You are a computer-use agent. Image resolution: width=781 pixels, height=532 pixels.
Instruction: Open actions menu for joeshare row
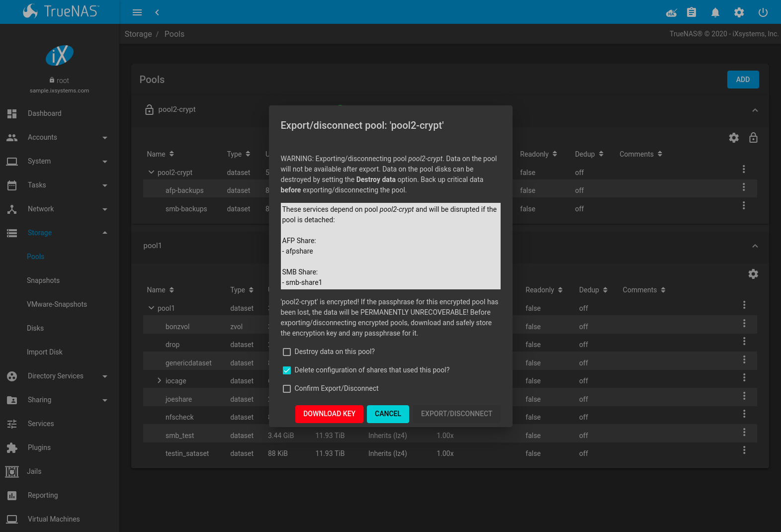pyautogui.click(x=744, y=396)
